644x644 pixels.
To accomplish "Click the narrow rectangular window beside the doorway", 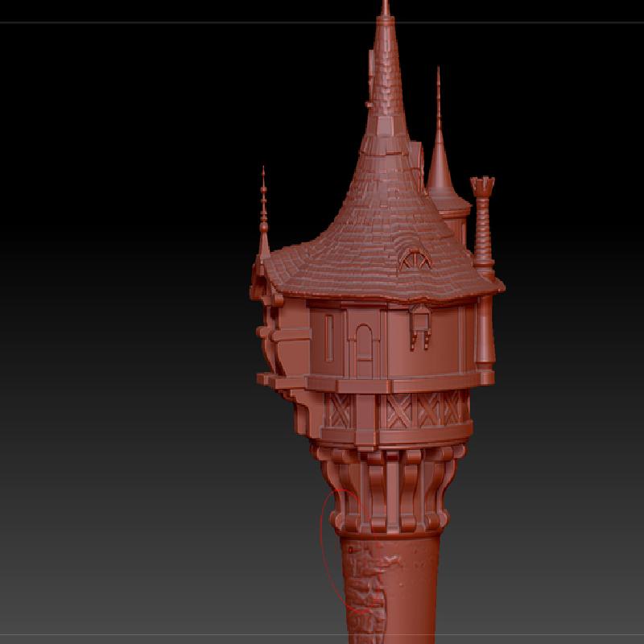I will [x=328, y=338].
